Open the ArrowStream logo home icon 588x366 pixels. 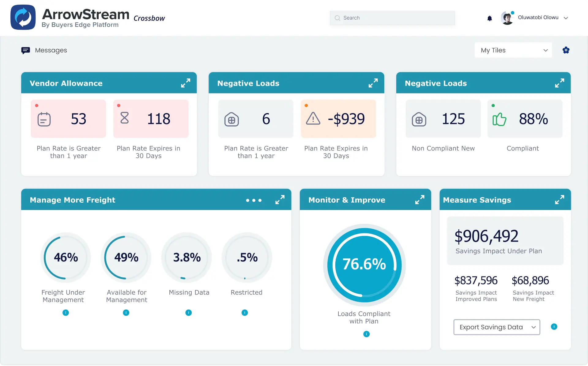click(x=23, y=17)
